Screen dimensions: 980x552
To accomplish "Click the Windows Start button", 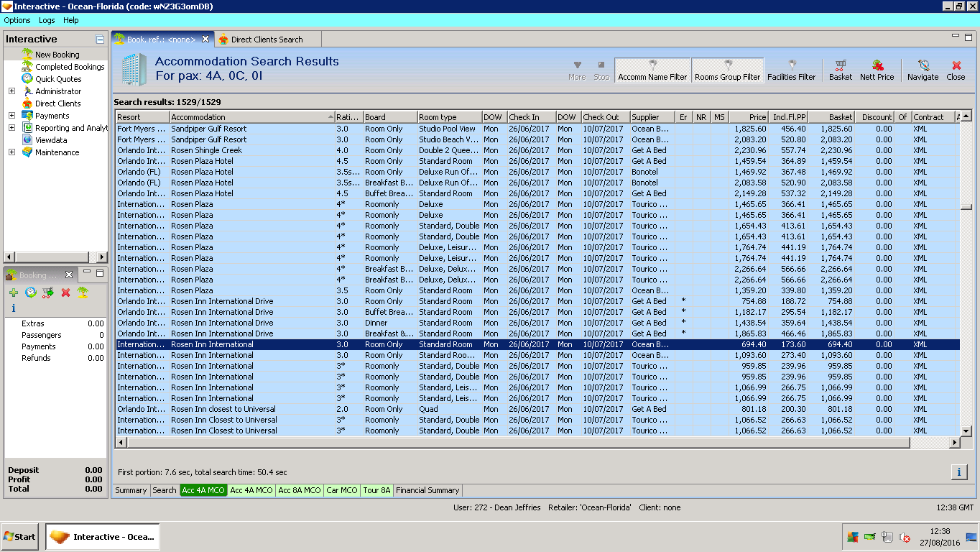I will tap(20, 537).
